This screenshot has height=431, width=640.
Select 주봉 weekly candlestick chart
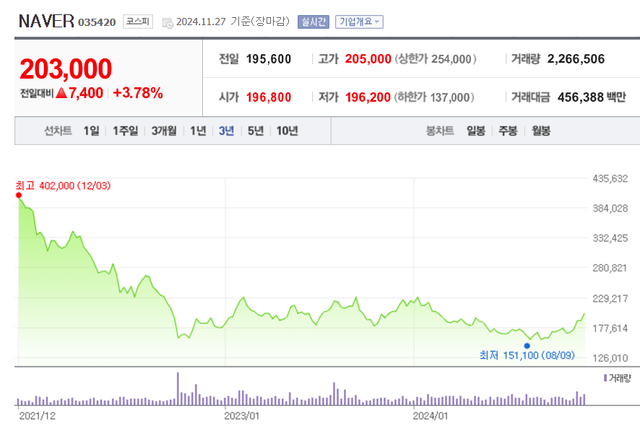tap(508, 131)
